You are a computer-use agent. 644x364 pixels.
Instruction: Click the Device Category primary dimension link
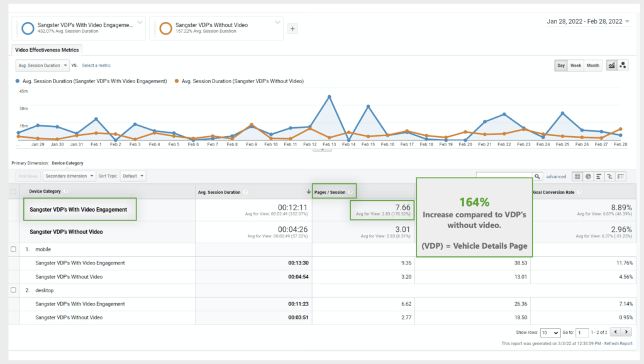(x=67, y=163)
